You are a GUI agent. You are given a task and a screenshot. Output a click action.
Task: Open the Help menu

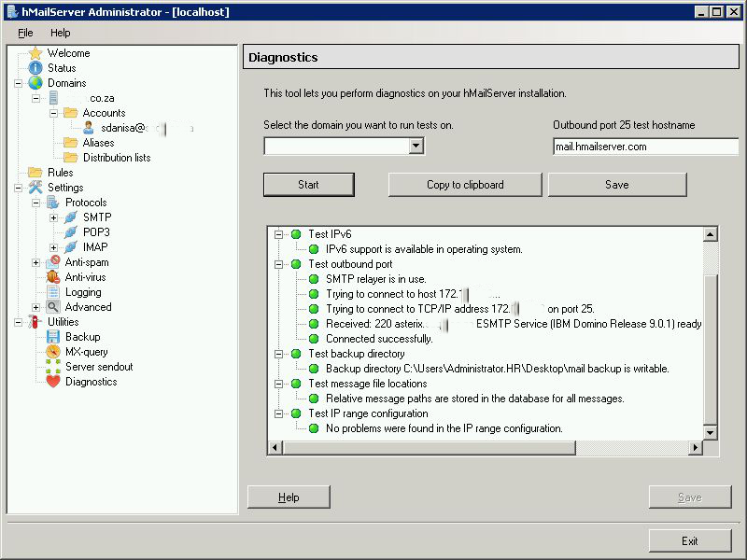[x=61, y=32]
